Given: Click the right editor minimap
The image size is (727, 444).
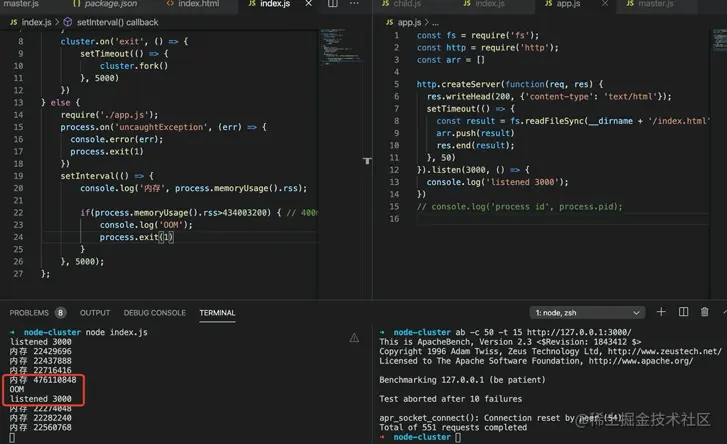Looking at the screenshot, I should tap(719, 39).
